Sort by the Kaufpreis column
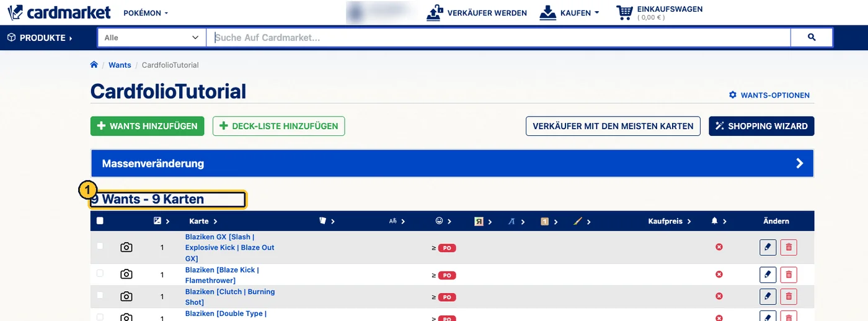This screenshot has height=321, width=868. pyautogui.click(x=670, y=221)
